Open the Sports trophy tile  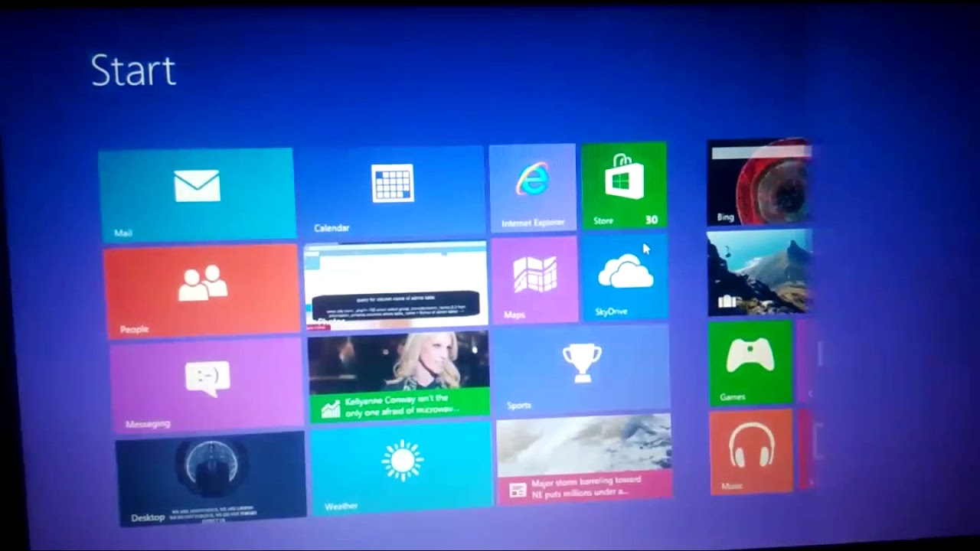click(x=581, y=369)
